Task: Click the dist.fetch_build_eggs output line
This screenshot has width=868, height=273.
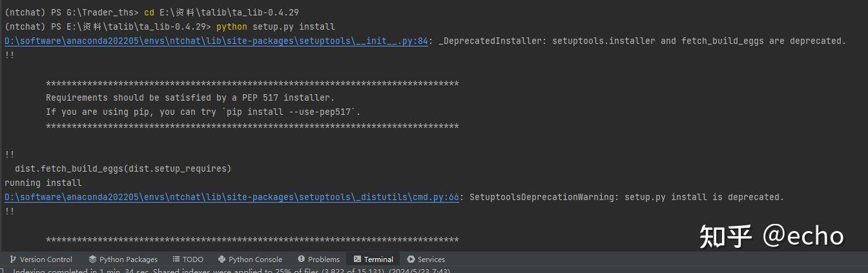Action: pos(123,168)
